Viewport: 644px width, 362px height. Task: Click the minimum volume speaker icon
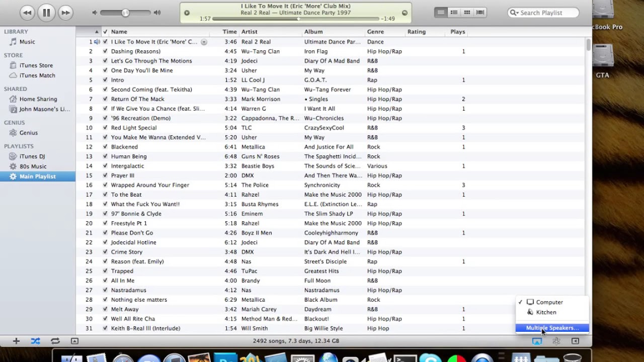[95, 13]
